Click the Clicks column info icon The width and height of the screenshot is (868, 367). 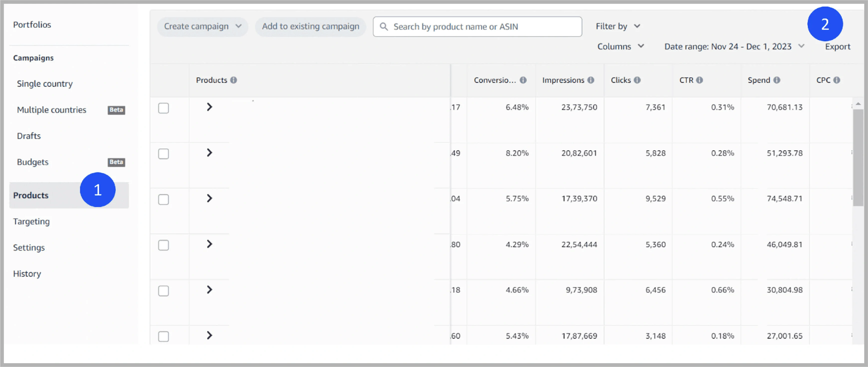point(637,80)
